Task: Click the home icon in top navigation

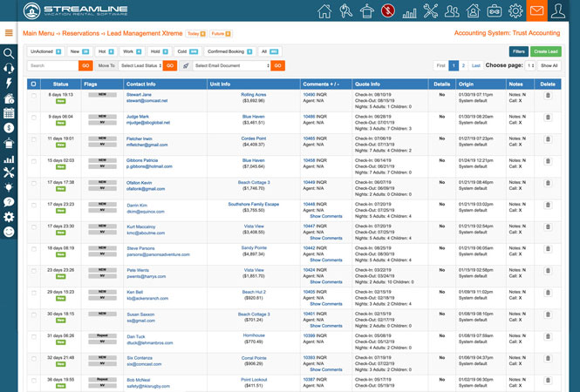Action: [x=324, y=11]
